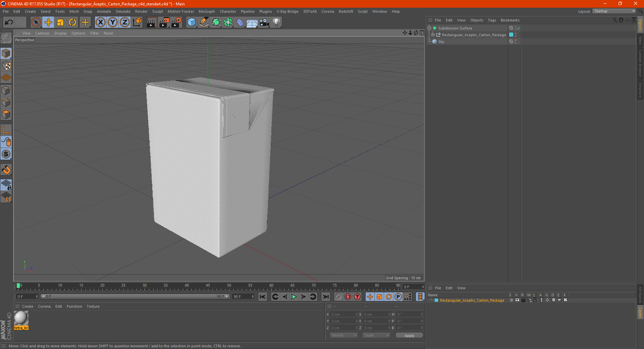Screen dimensions: 644x349
Task: Add a Light object
Action: click(276, 22)
